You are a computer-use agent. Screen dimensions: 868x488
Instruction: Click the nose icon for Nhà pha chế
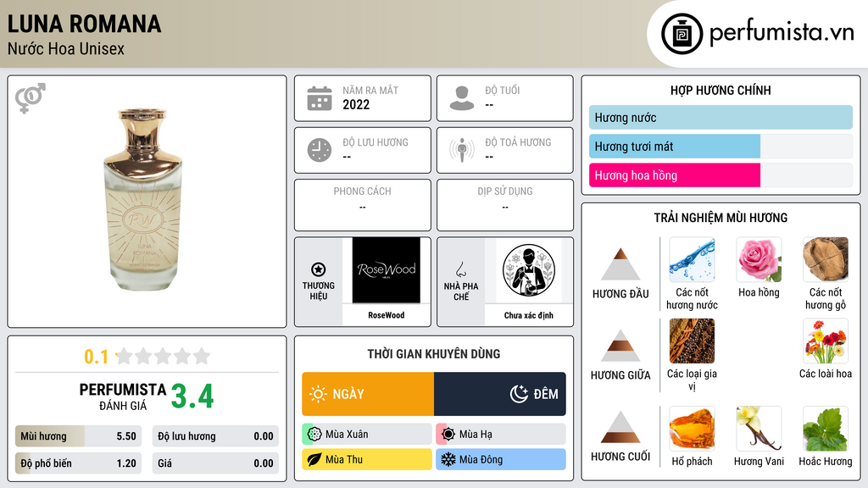460,269
